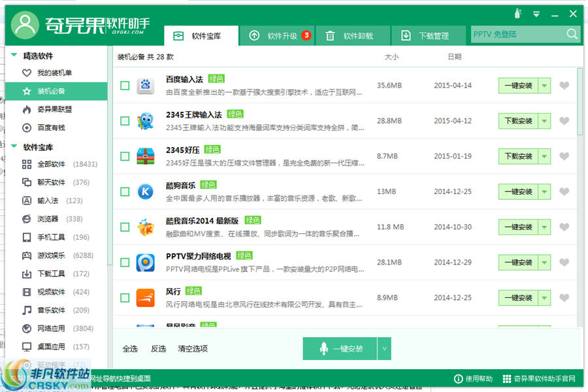The image size is (588, 392).
Task: Open the main menu dropdown icon in title bar
Action: click(536, 14)
